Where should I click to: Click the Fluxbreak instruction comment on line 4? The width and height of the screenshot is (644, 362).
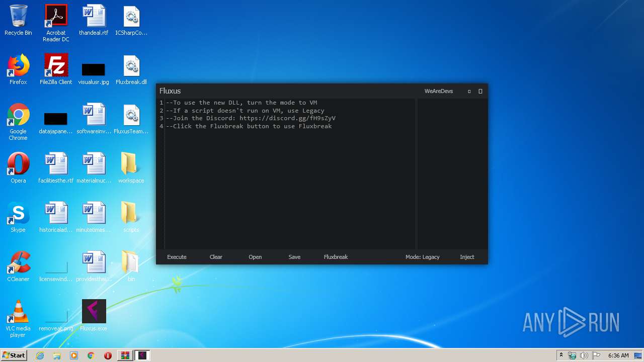(249, 126)
